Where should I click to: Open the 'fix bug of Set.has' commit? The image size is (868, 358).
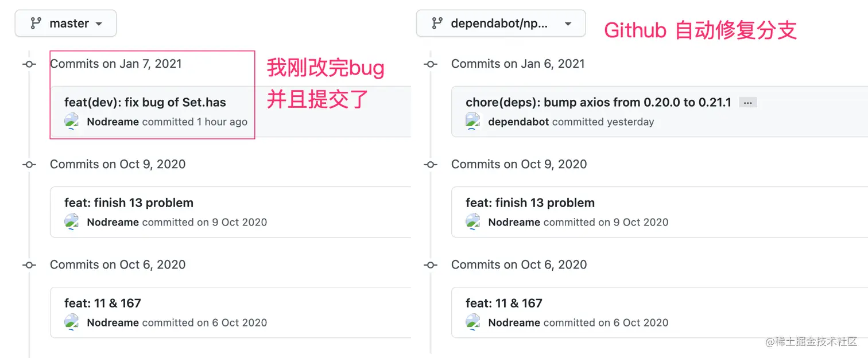click(x=145, y=103)
